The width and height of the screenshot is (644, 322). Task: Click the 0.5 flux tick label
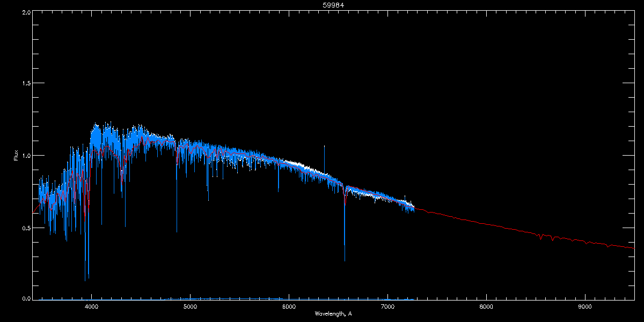(25, 228)
